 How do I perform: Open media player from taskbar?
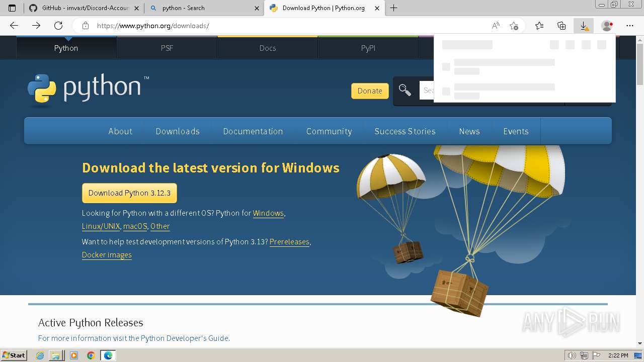pos(74,355)
